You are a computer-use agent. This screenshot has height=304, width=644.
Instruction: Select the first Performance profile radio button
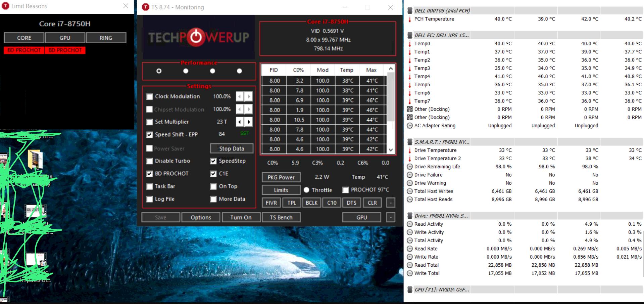click(159, 71)
